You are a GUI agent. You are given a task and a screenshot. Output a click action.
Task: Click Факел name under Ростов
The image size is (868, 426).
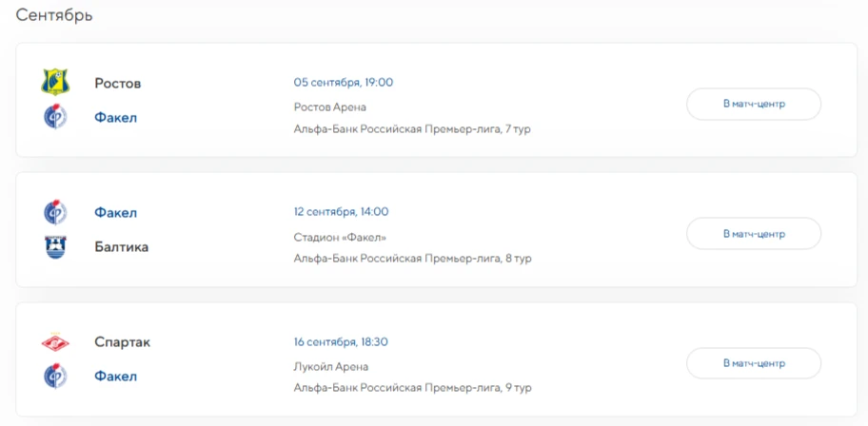click(x=116, y=118)
